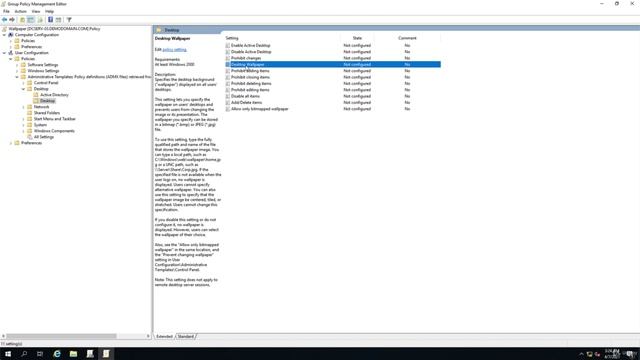Expand the Start Menu and Taskbar folder
Image resolution: width=640 pixels, height=360 pixels.
point(24,119)
